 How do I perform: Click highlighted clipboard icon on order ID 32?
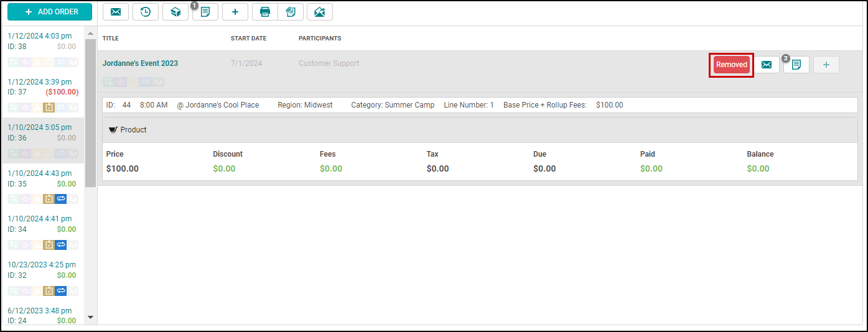click(49, 290)
